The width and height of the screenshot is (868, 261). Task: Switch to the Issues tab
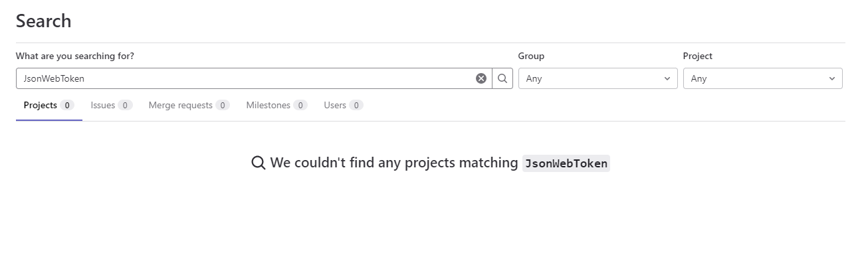coord(112,106)
